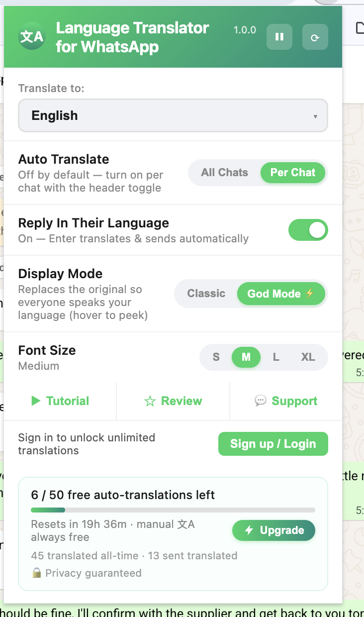Open the Review link
The height and width of the screenshot is (617, 364).
point(173,401)
